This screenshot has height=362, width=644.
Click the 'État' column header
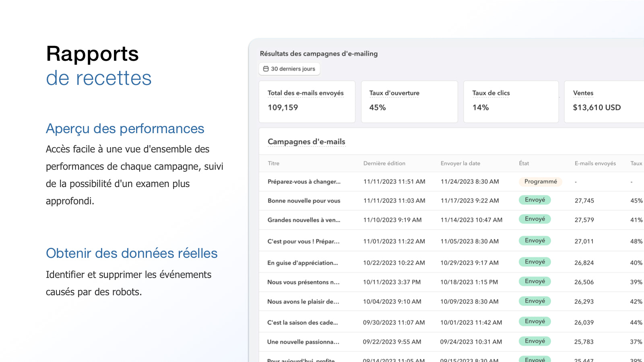(524, 163)
